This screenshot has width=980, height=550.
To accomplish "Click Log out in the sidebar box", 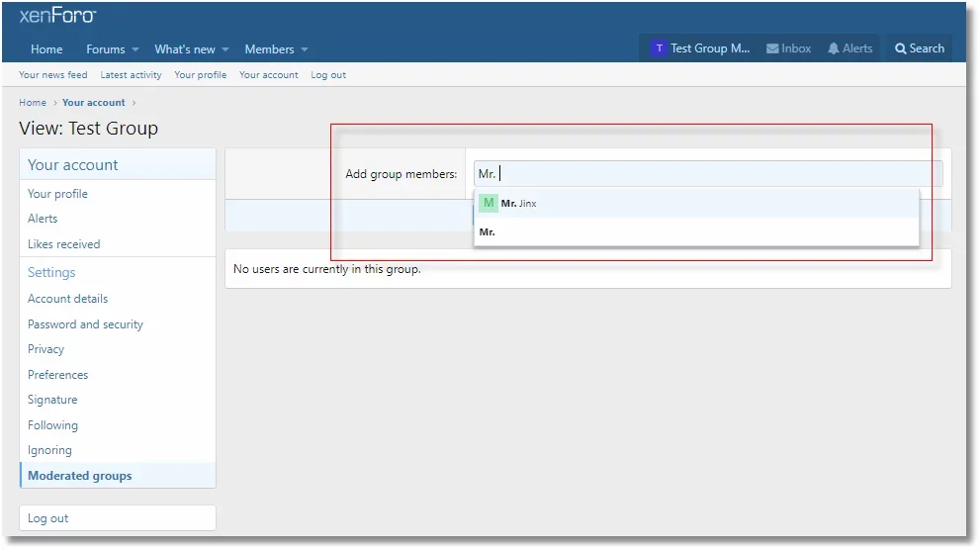I will (x=48, y=518).
